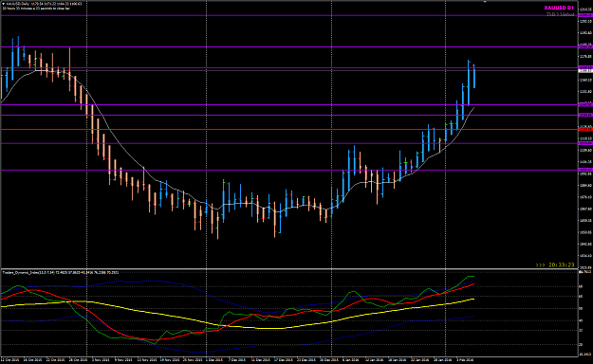
Task: Click the white current price label on axis
Action: click(x=585, y=71)
